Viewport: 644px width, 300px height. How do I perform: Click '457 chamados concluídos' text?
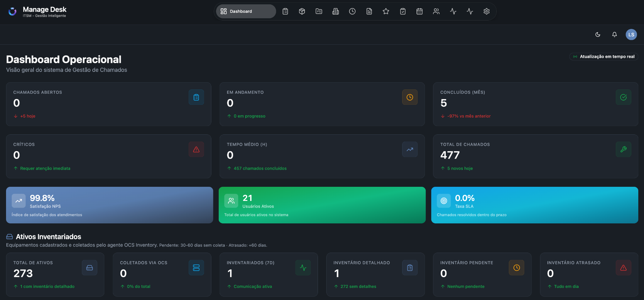[x=260, y=169]
